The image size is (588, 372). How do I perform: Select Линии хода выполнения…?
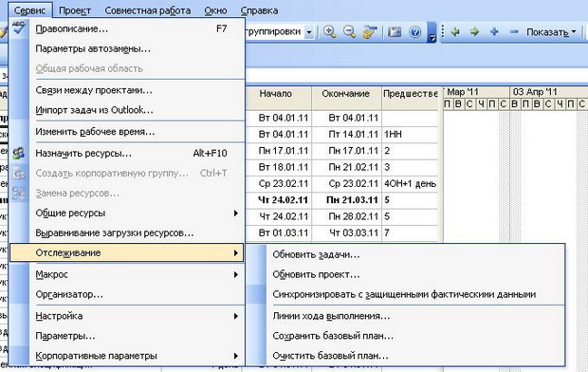[405, 316]
